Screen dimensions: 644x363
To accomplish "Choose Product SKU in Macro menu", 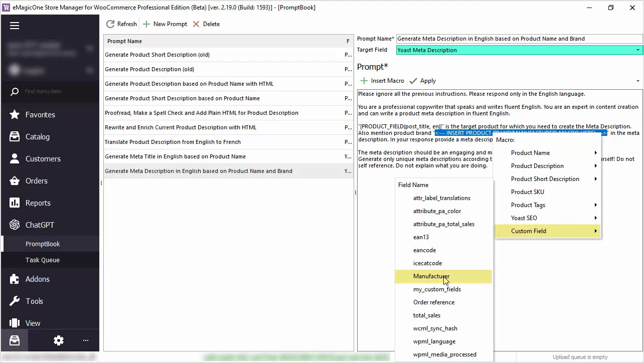I will coord(527,192).
